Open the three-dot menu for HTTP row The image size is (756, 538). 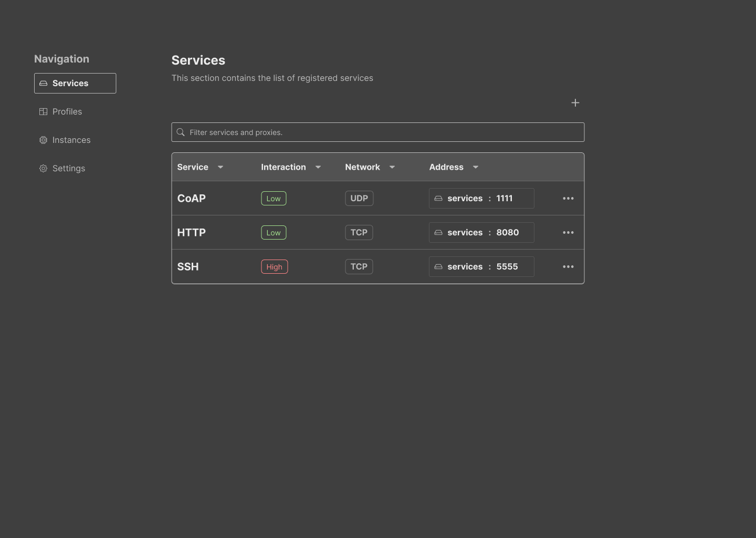click(x=568, y=233)
